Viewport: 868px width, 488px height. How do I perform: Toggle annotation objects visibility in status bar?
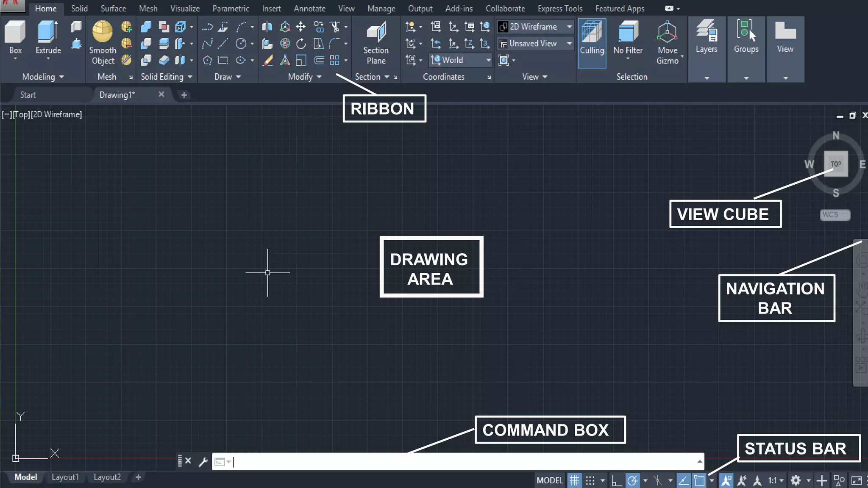coord(726,480)
